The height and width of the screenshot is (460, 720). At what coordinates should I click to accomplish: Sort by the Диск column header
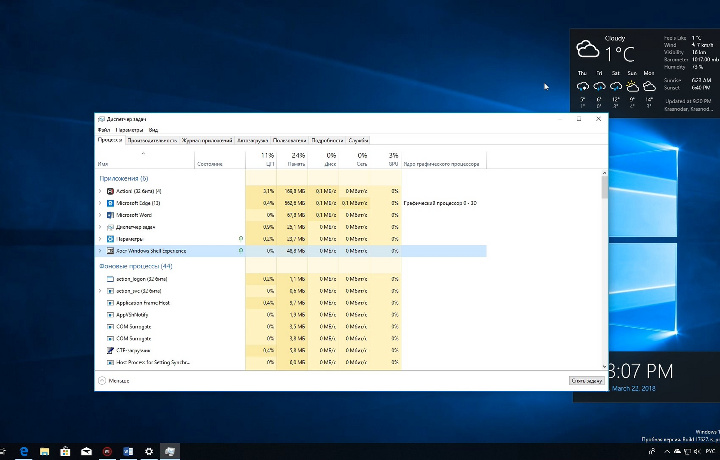pyautogui.click(x=323, y=159)
